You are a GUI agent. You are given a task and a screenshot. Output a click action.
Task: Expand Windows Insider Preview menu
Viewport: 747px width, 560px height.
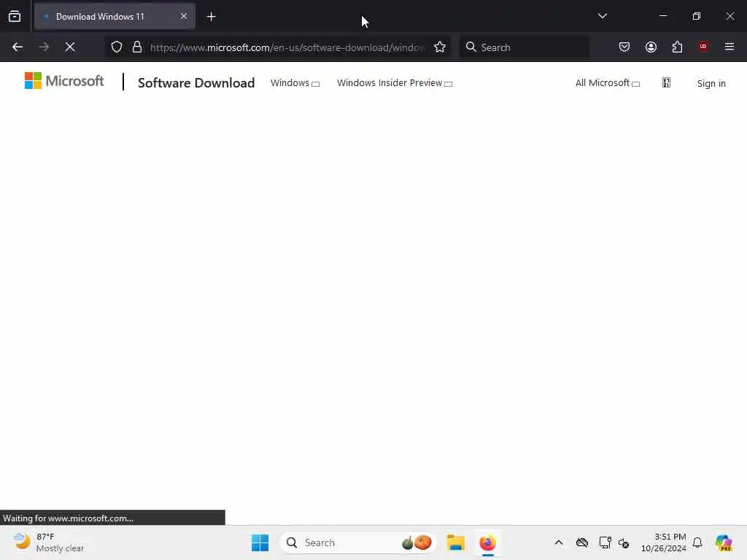point(395,83)
